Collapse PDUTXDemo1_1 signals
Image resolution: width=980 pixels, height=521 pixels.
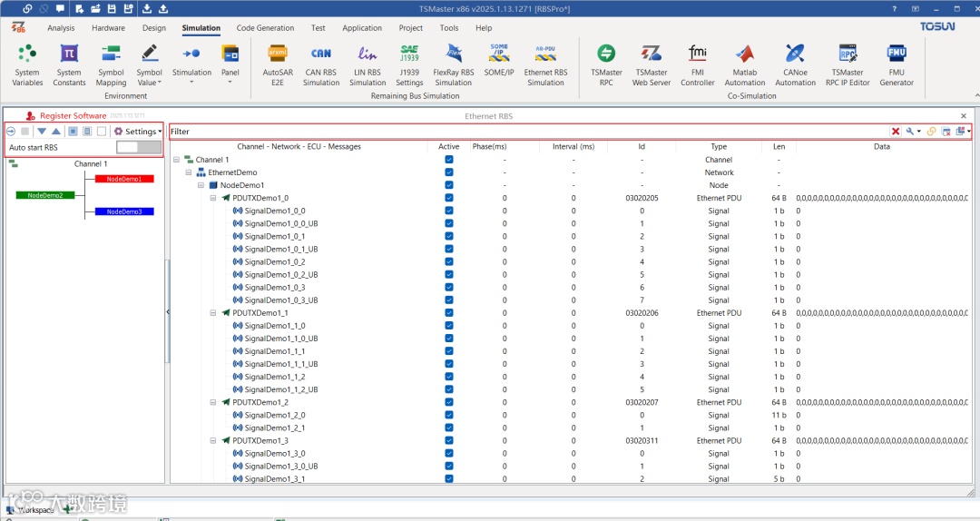click(213, 313)
